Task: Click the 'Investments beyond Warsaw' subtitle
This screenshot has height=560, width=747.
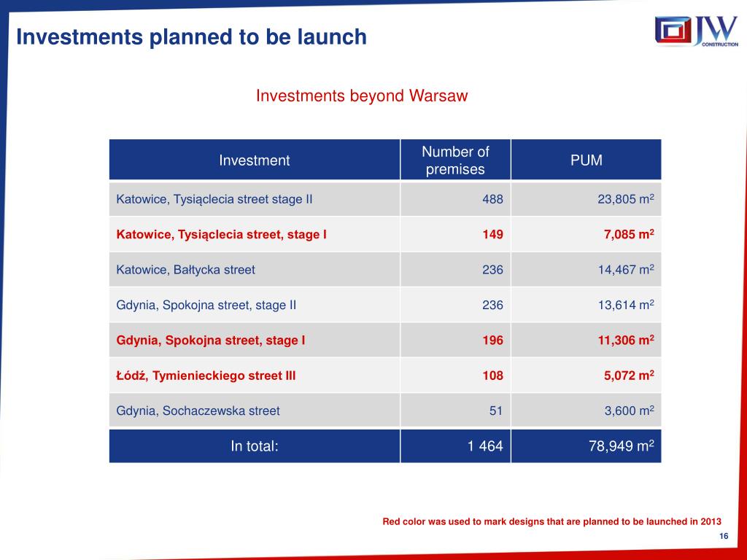Action: [362, 96]
